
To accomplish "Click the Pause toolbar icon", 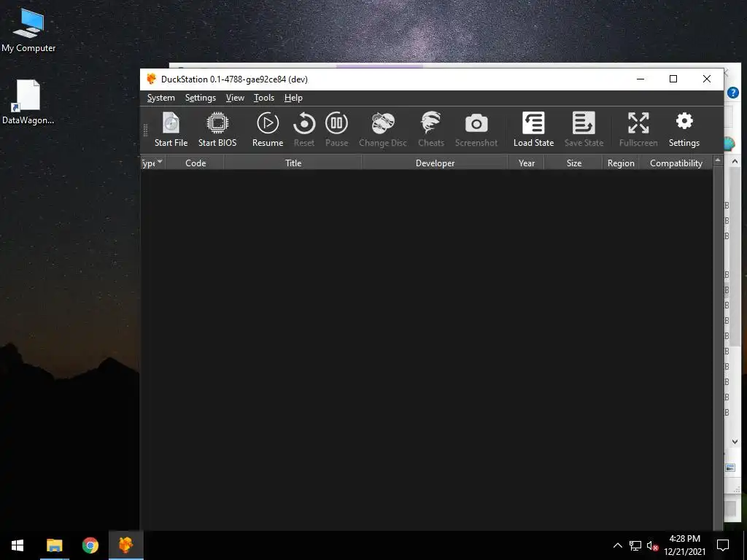I will [x=336, y=129].
